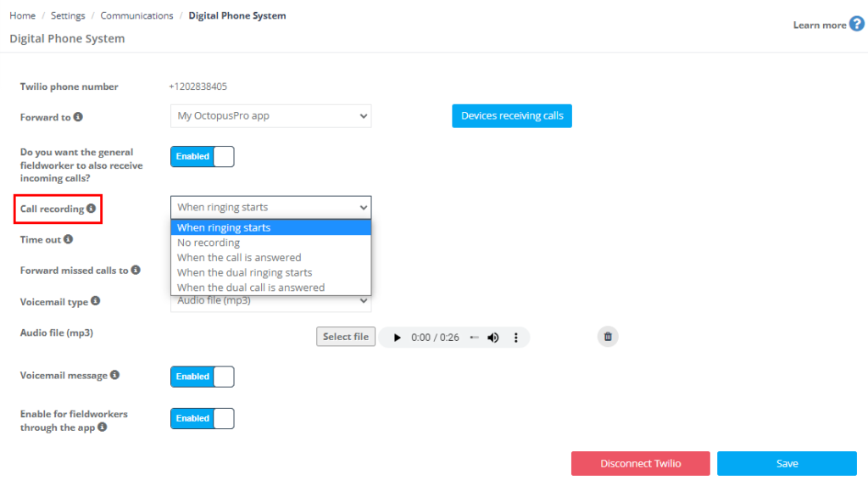The height and width of the screenshot is (486, 868).
Task: Click the Disconnect Twilio button
Action: click(641, 463)
